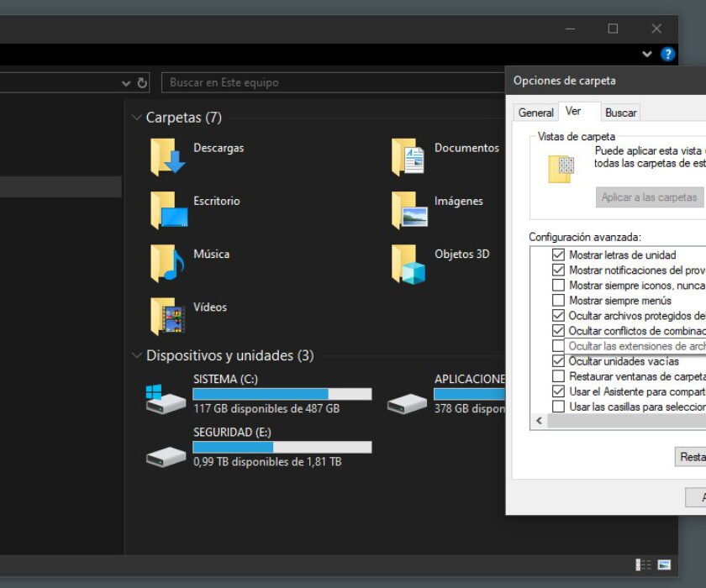Click the Aplicar a las carpetas button
The width and height of the screenshot is (706, 588).
point(649,197)
